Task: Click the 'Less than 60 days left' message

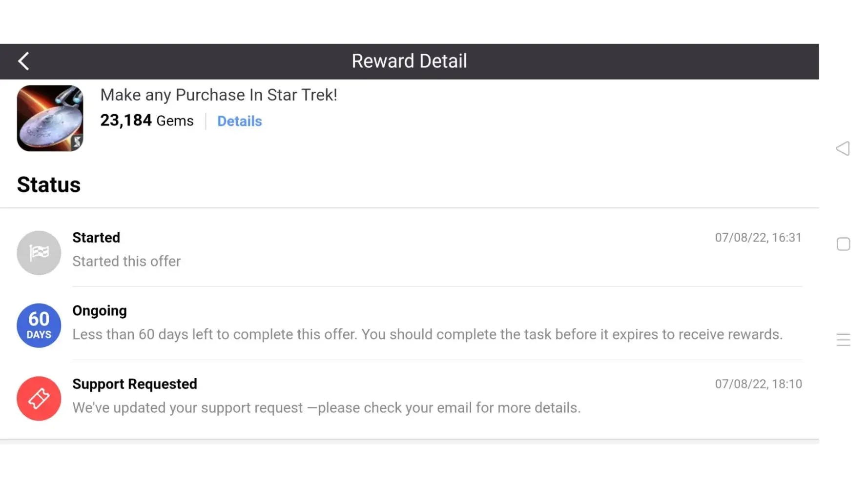Action: (427, 334)
